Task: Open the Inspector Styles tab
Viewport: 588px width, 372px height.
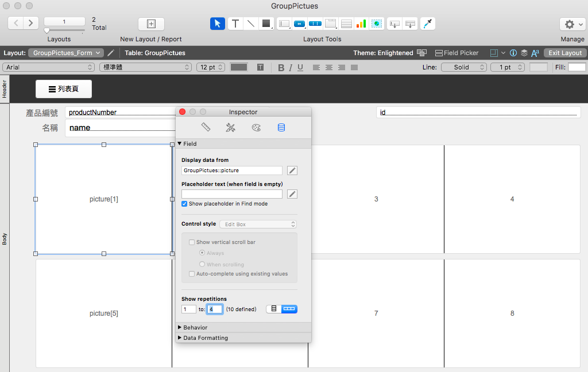Action: (231, 127)
